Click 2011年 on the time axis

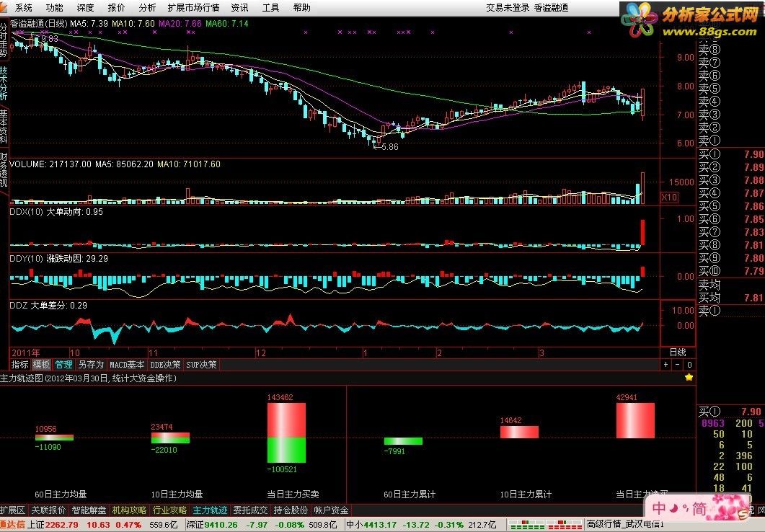point(26,353)
